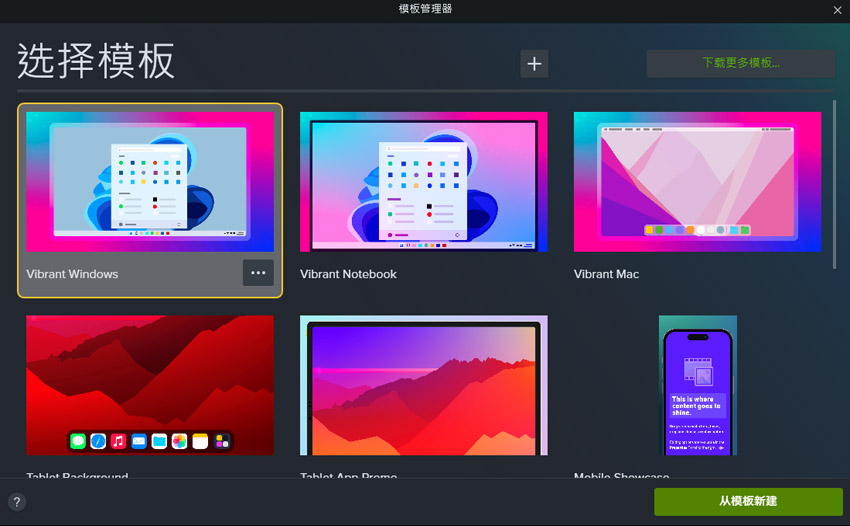Click the plus icon to add template

534,64
